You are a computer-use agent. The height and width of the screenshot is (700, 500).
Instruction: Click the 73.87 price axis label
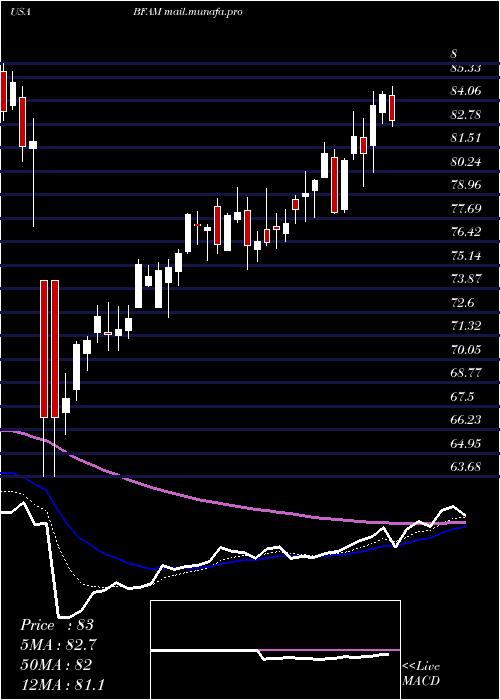(x=466, y=279)
